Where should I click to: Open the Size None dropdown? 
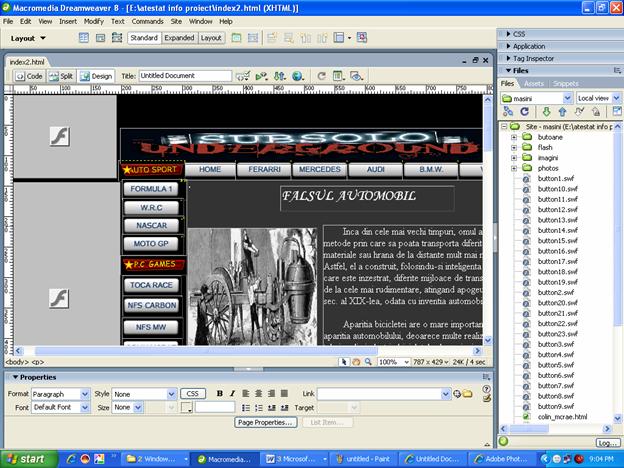coord(138,408)
